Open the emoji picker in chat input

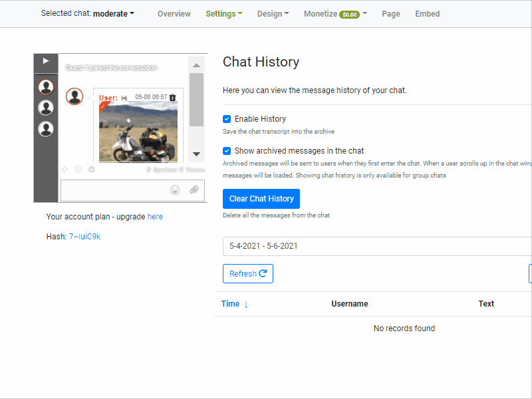175,190
